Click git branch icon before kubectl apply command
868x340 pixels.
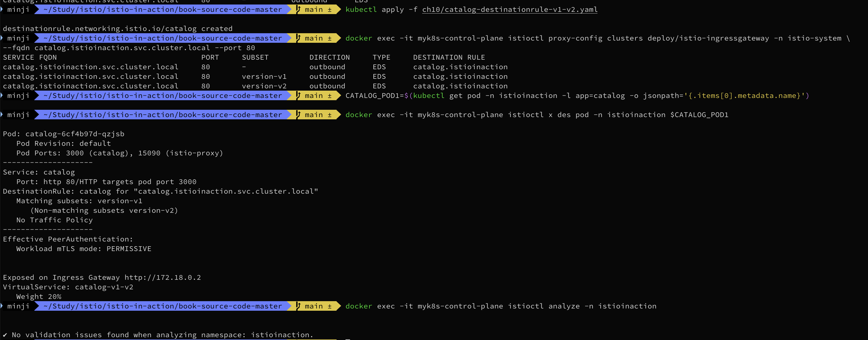(298, 9)
